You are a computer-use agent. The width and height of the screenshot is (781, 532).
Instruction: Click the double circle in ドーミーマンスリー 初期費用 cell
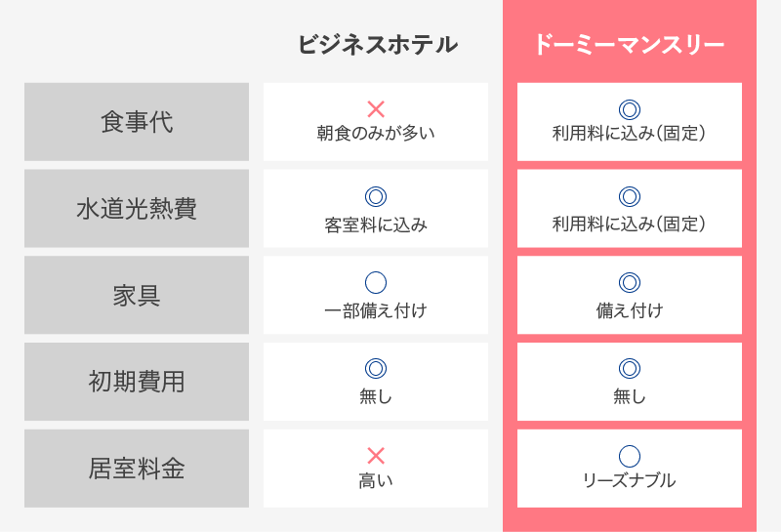tap(629, 369)
